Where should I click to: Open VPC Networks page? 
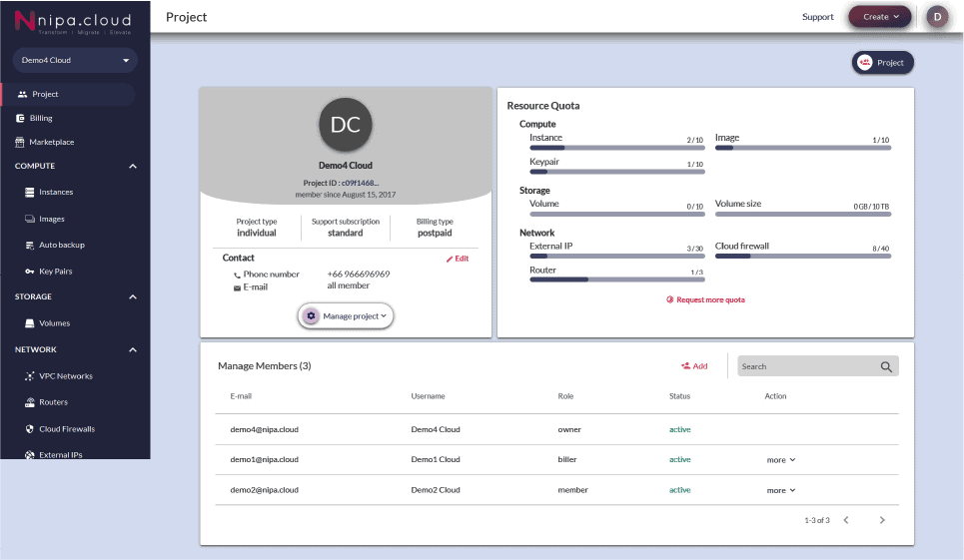click(66, 375)
